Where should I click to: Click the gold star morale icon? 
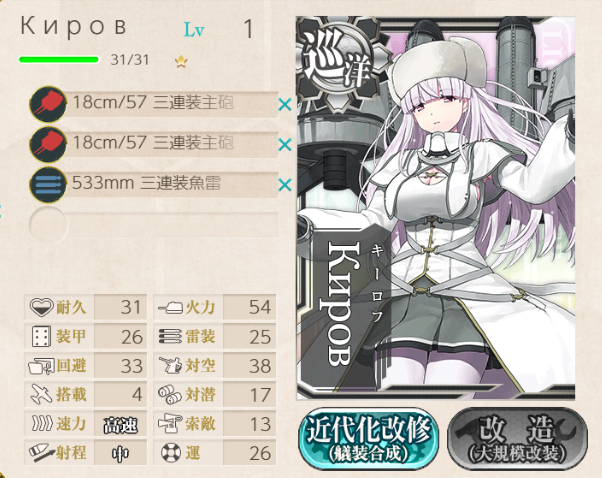click(x=181, y=61)
